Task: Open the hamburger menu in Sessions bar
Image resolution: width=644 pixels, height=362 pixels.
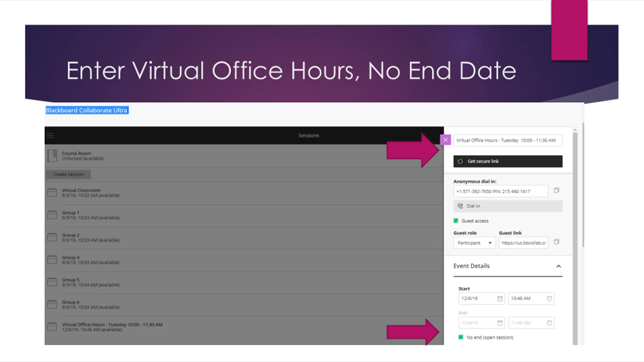Action: click(x=50, y=135)
